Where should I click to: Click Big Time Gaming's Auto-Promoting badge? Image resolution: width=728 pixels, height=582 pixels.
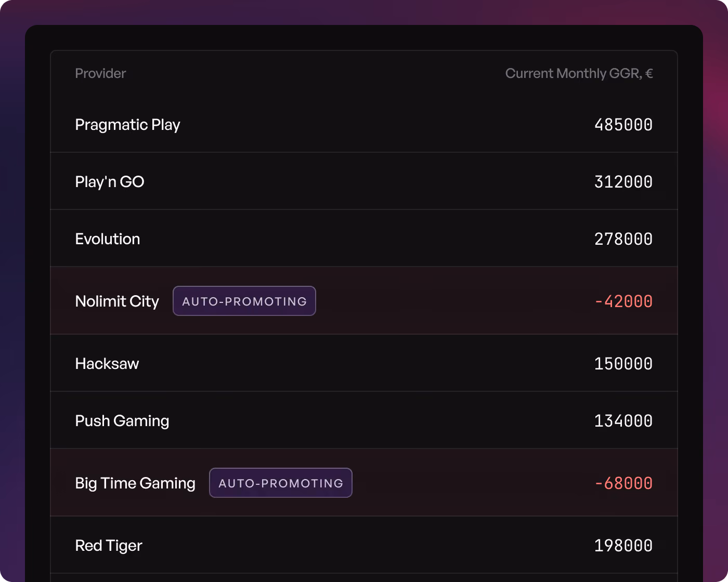[281, 483]
